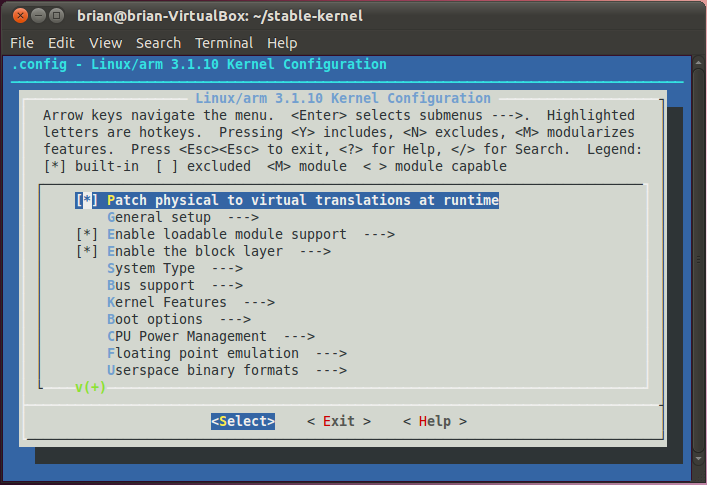
Task: Toggle Enable loadable module support checkbox
Action: 87,234
